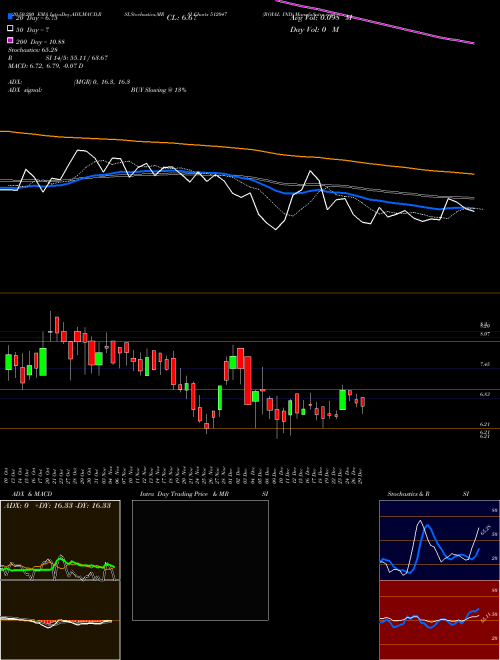
Task: Click the 'MACD: 6.72, 6.79, -0.07 D' readout
Action: 45,66
